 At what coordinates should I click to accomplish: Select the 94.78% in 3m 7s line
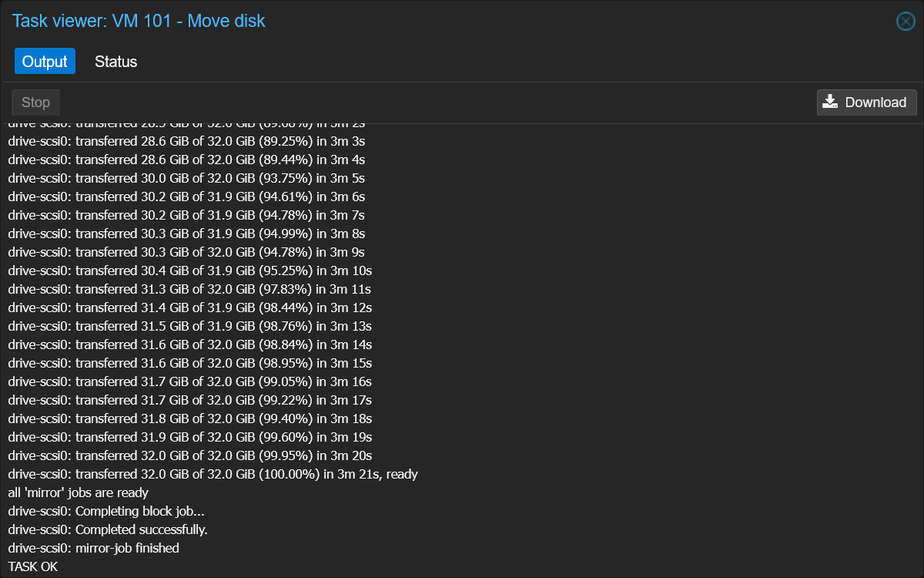tap(186, 215)
